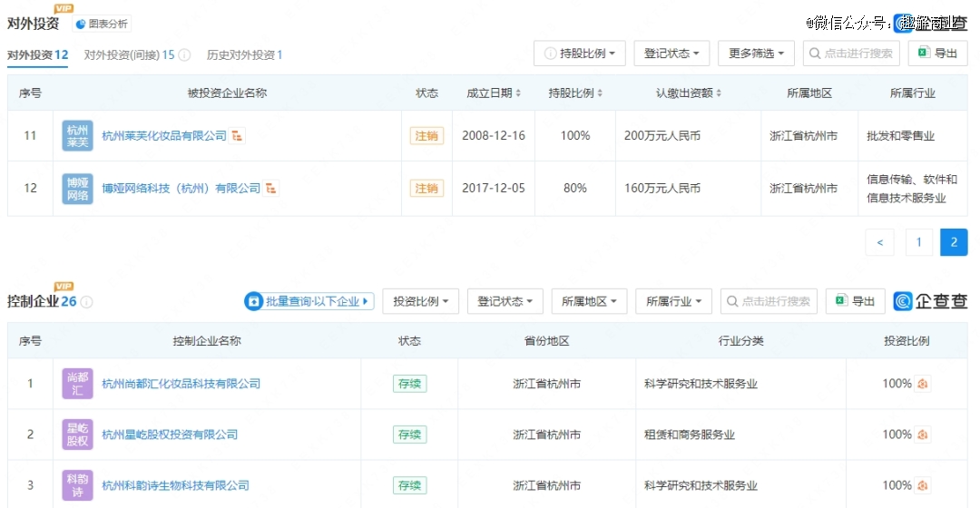This screenshot has width=980, height=508.
Task: Click info icon beside 对外投资(间接) 15
Action: point(184,55)
